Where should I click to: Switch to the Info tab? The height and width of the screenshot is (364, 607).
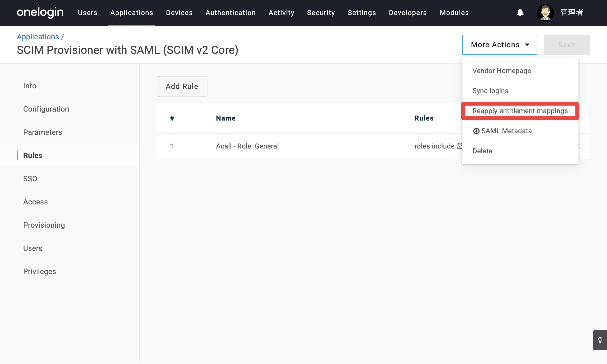pyautogui.click(x=30, y=86)
